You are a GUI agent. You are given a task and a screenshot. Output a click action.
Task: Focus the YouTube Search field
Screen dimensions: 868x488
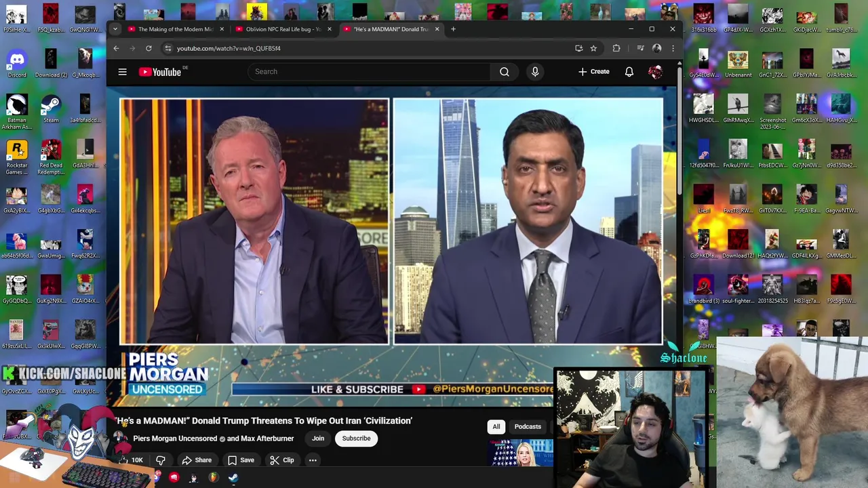pos(369,71)
